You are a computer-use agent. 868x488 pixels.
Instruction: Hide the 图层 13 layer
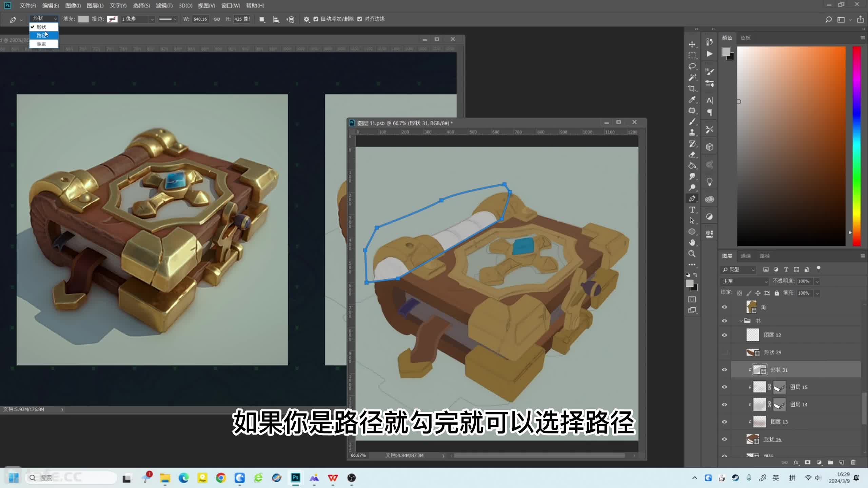tap(725, 422)
